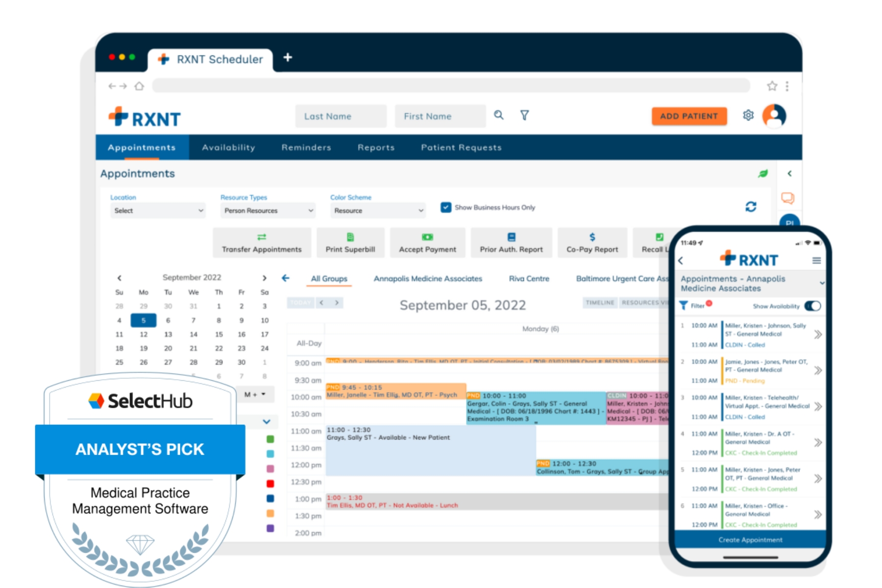Open the Resource Types dropdown
This screenshot has width=882, height=588.
(268, 211)
